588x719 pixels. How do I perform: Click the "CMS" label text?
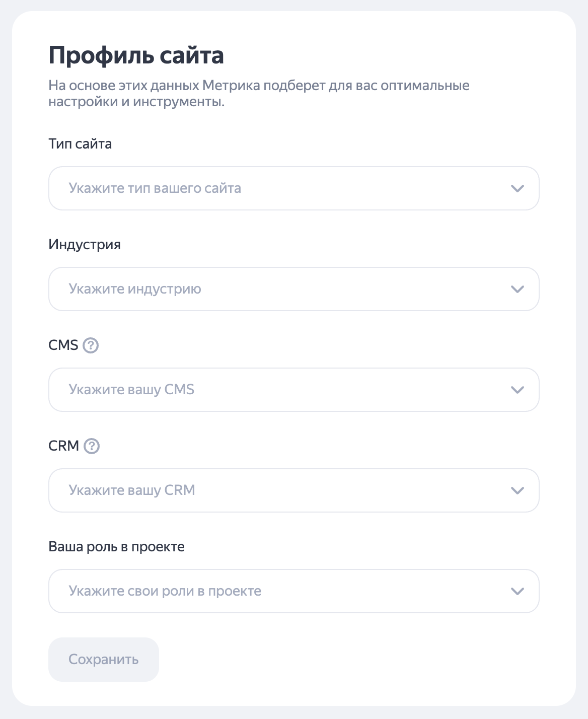pyautogui.click(x=63, y=345)
